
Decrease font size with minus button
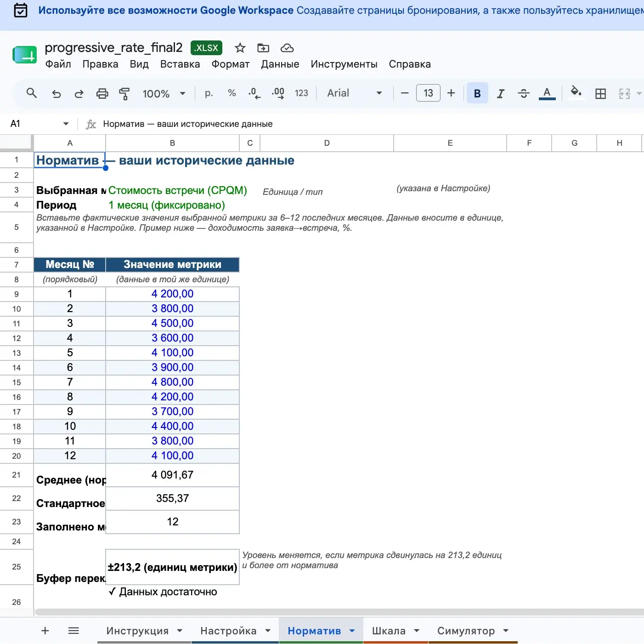pos(405,93)
